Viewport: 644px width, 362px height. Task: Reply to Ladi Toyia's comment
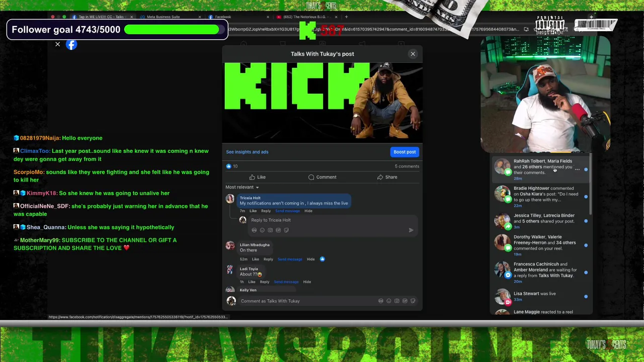tap(265, 282)
